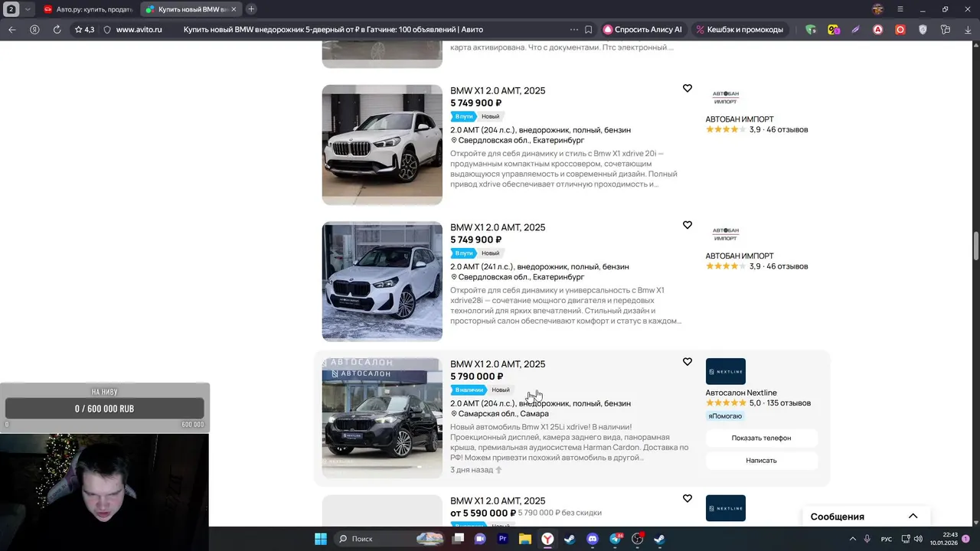Click the red Opera-style extension icon

coord(900,29)
